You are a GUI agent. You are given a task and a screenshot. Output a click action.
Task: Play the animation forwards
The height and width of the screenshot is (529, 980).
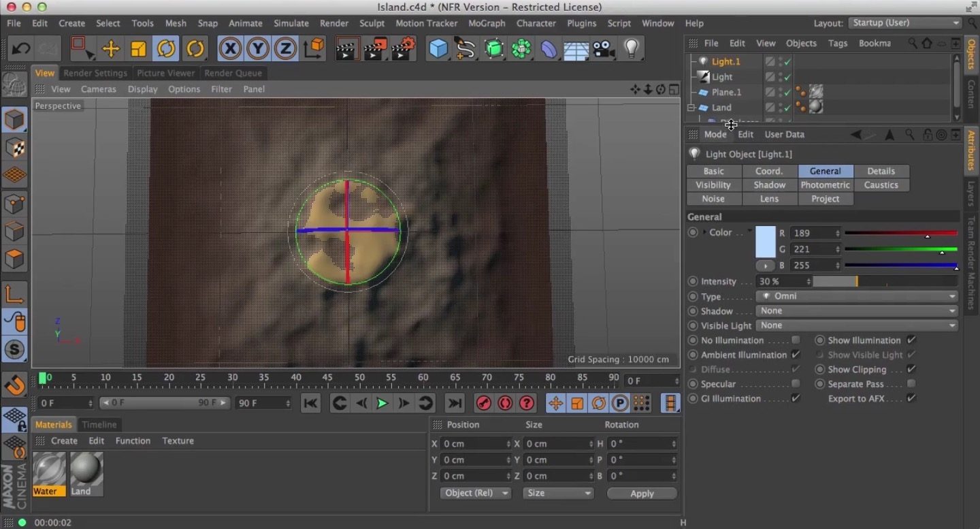382,403
